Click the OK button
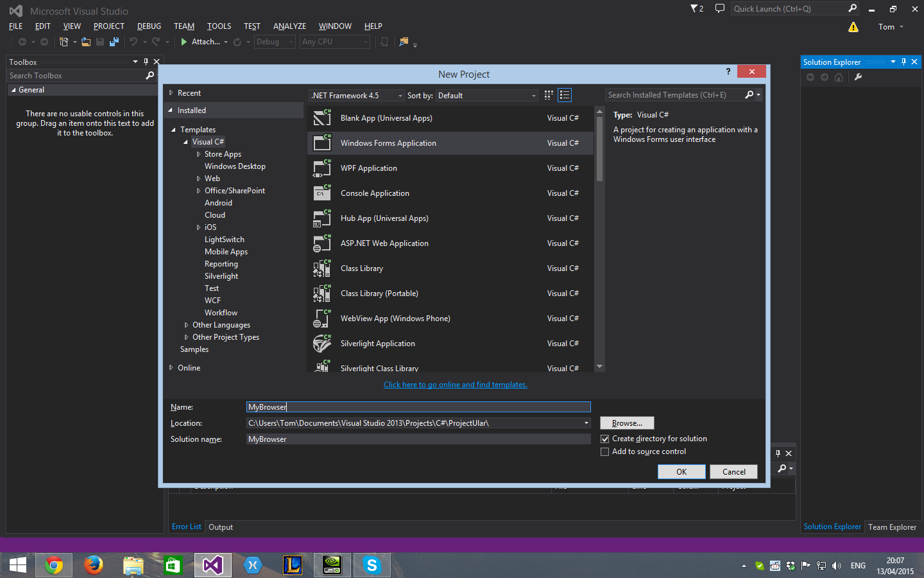 pos(681,472)
